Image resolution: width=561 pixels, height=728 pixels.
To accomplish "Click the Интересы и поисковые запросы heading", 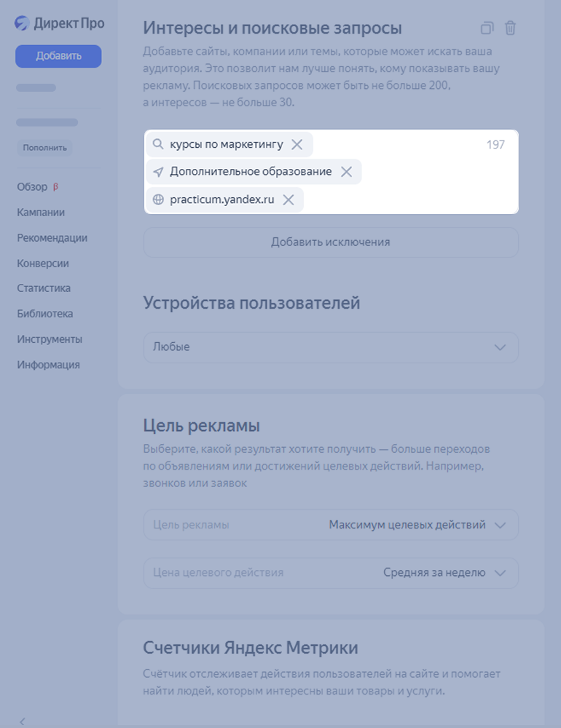I will click(x=272, y=28).
